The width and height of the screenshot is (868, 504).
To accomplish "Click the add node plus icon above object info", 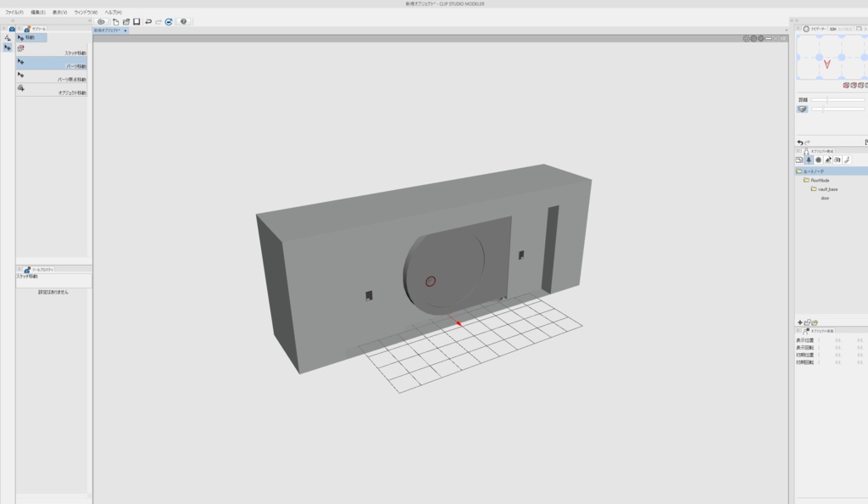I will 800,322.
